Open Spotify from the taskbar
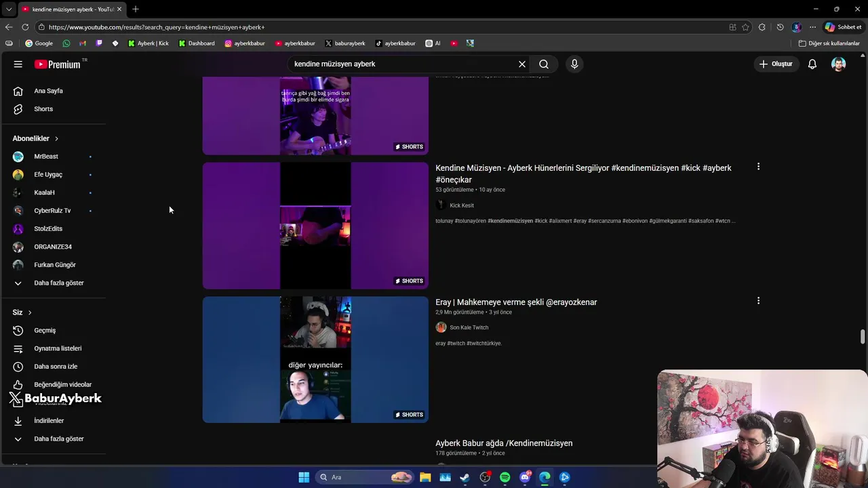Viewport: 868px width, 488px height. [x=505, y=477]
